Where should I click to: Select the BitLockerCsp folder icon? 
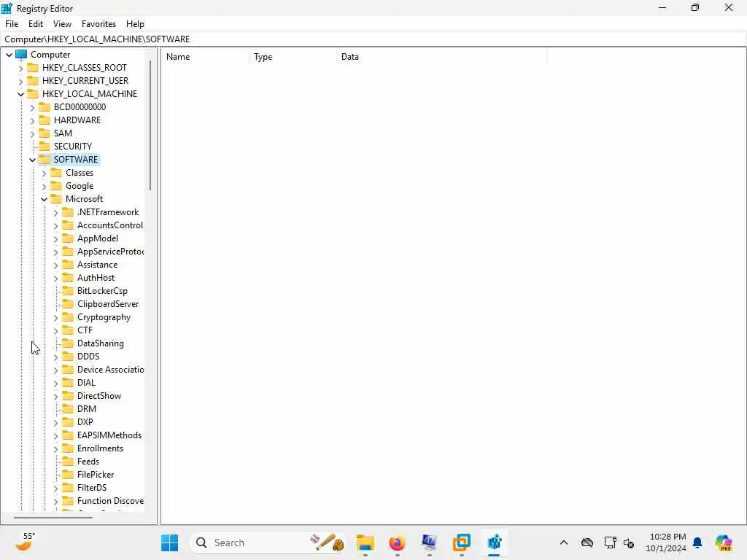click(x=68, y=290)
